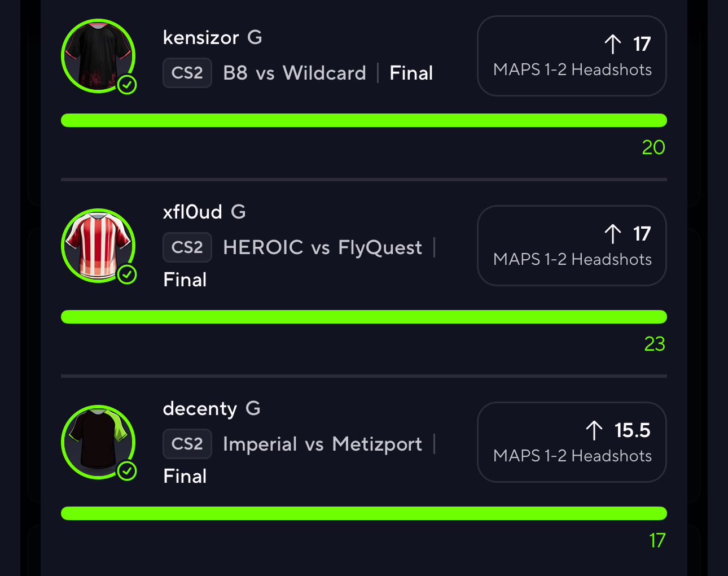Click the green checkmark on kensizor's avatar
This screenshot has width=728, height=576.
coord(127,85)
